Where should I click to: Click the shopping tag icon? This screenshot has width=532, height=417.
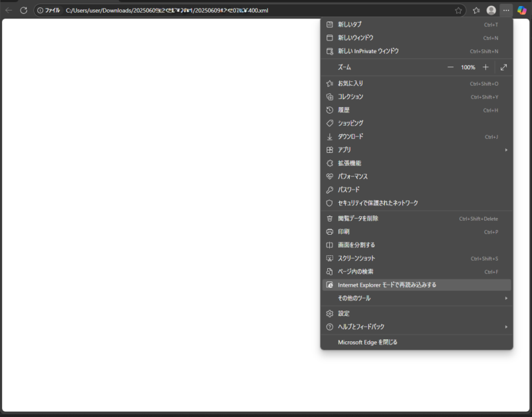329,123
